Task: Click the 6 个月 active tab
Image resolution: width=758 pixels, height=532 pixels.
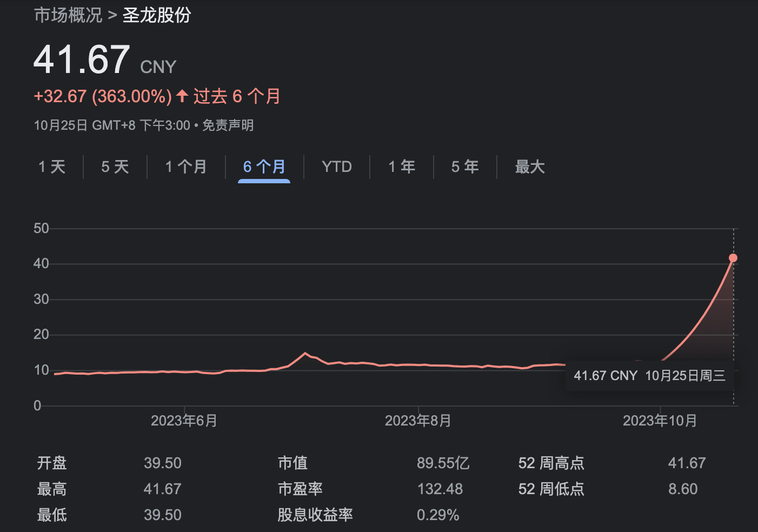Action: point(264,167)
